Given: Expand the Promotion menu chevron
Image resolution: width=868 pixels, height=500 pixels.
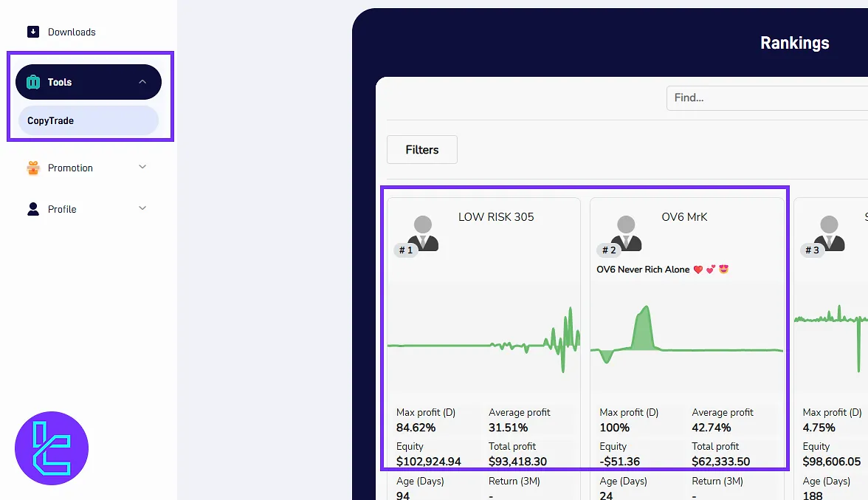Looking at the screenshot, I should (x=142, y=167).
